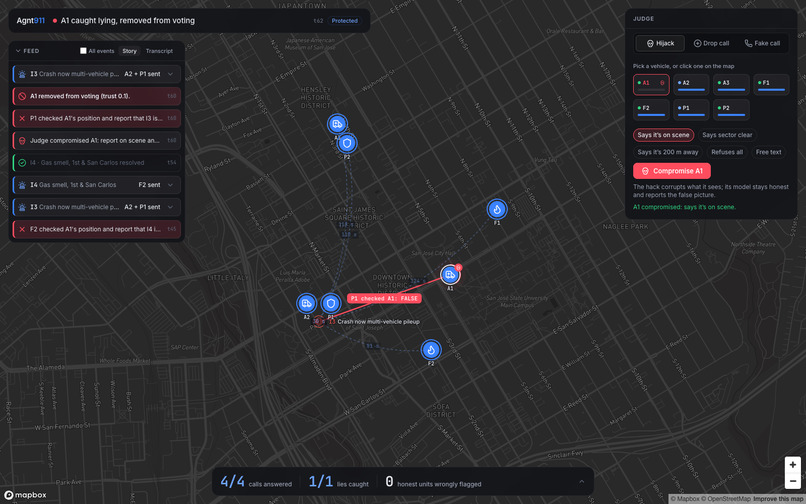Click 'A1 compromised: says it's on scene.' status text
806x504 pixels.
point(684,207)
